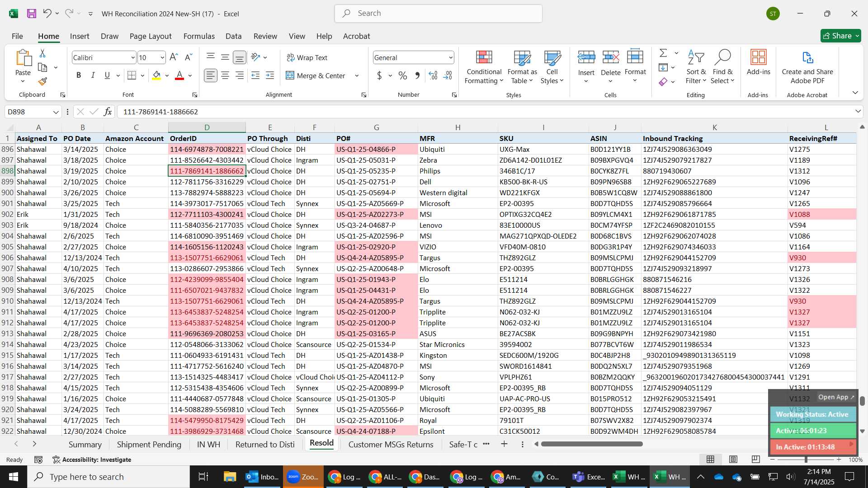Click the AutoSum sigma icon
The image size is (868, 488).
pyautogui.click(x=663, y=53)
